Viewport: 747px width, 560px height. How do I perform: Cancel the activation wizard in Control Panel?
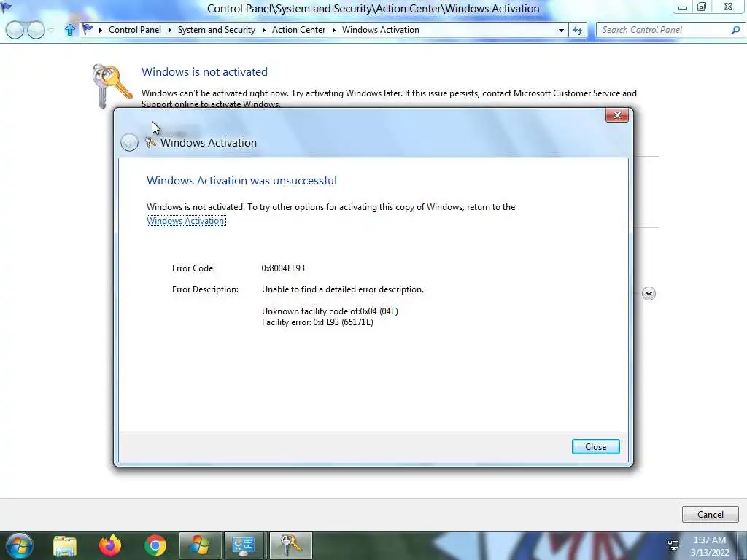[x=710, y=514]
